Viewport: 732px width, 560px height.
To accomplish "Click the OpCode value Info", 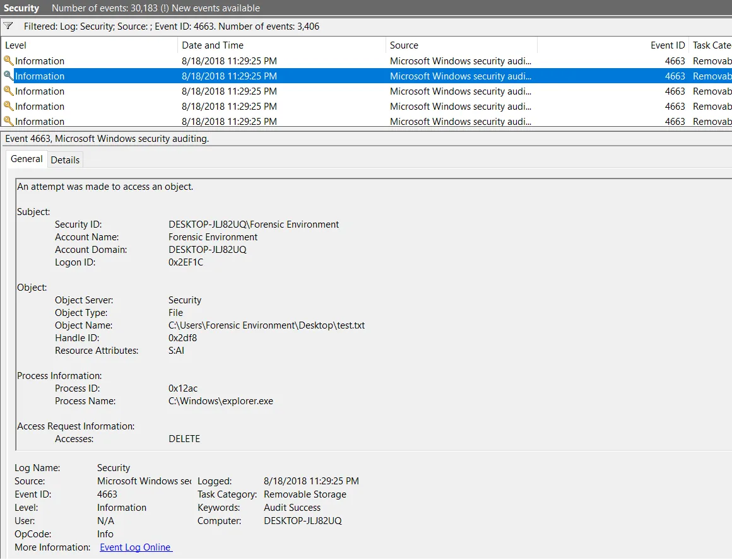I will [x=105, y=534].
